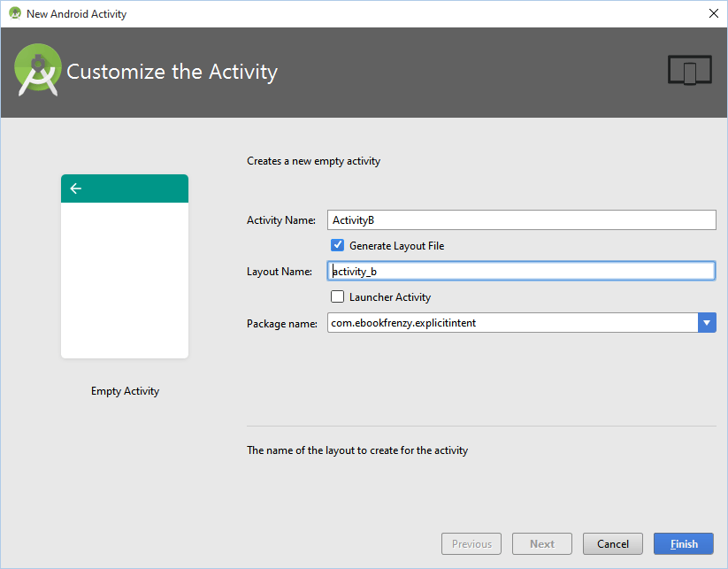728x569 pixels.
Task: Select the Empty Activity preview thumbnail body
Action: (125, 280)
